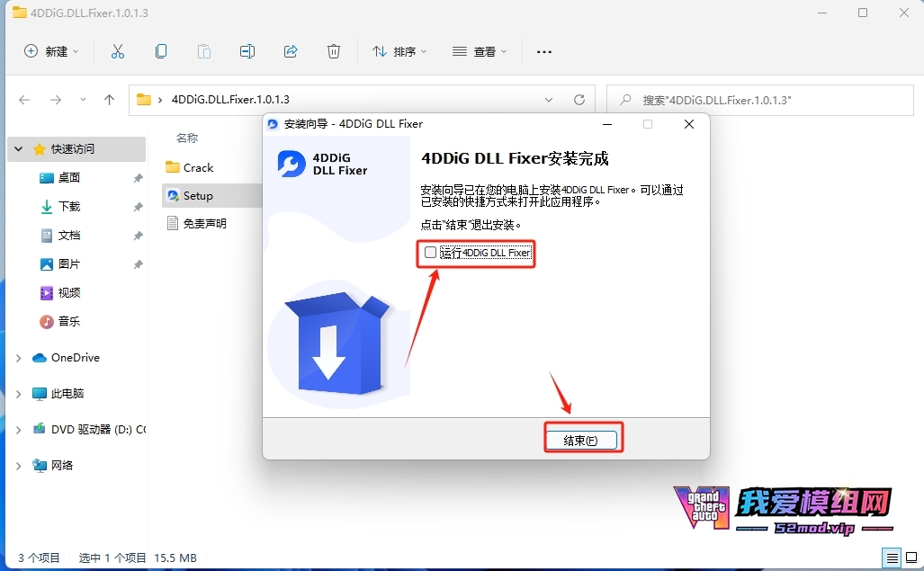Expand the 网络 tree node
Viewport: 924px width, 571px height.
click(x=19, y=466)
